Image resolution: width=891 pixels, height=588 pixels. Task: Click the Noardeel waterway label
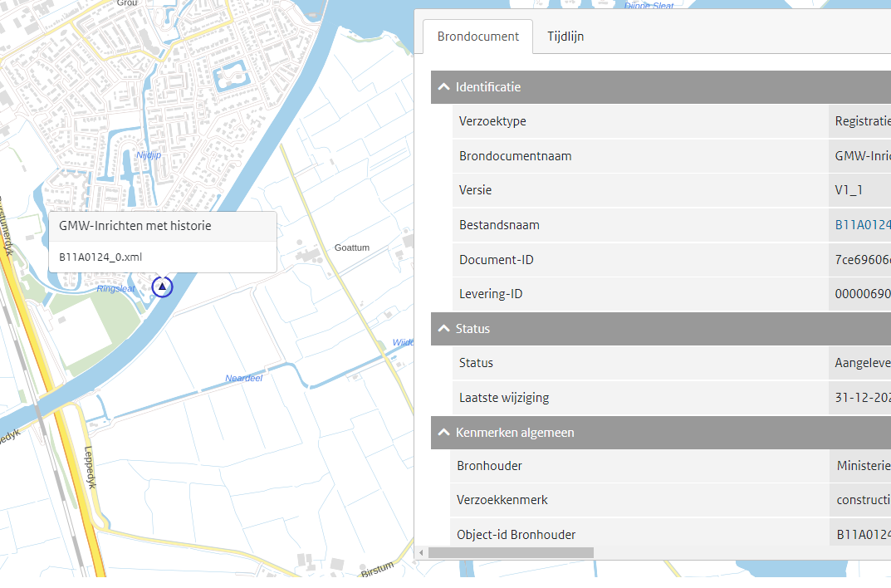(243, 379)
